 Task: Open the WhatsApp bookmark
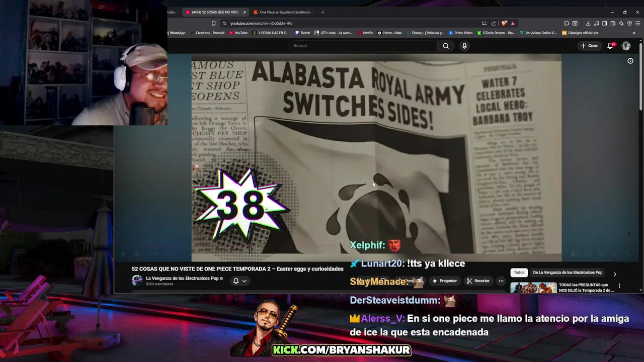[177, 33]
